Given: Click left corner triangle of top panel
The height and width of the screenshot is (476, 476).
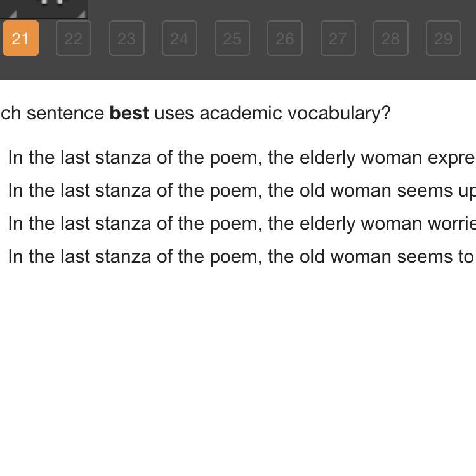Looking at the screenshot, I should (x=13, y=13).
